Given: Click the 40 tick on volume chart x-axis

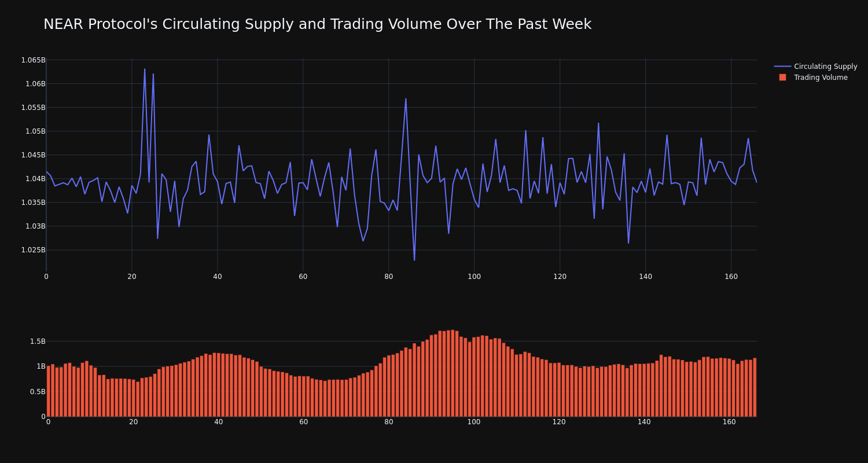Looking at the screenshot, I should coord(219,422).
